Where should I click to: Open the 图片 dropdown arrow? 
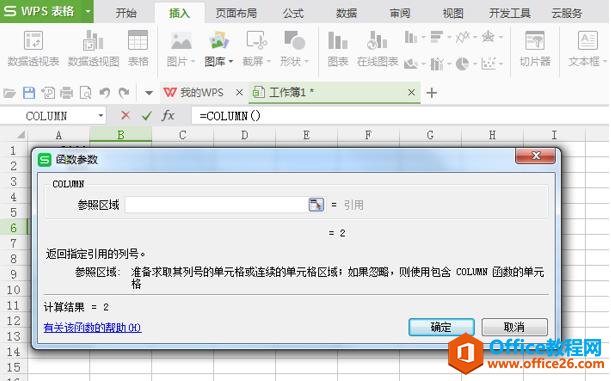point(192,62)
